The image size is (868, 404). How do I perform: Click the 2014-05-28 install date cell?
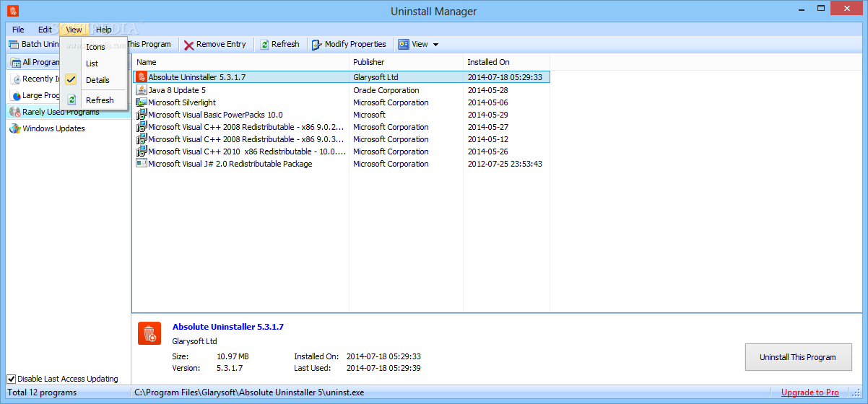click(x=487, y=90)
